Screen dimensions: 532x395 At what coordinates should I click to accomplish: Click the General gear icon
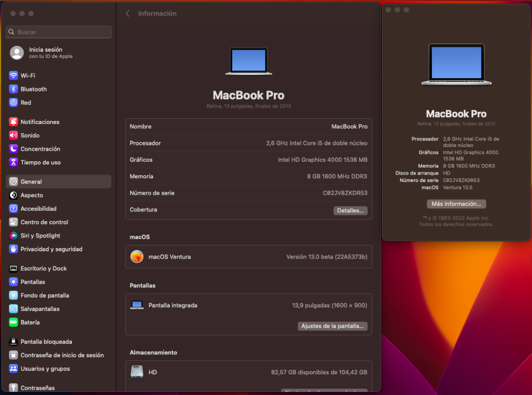point(13,182)
